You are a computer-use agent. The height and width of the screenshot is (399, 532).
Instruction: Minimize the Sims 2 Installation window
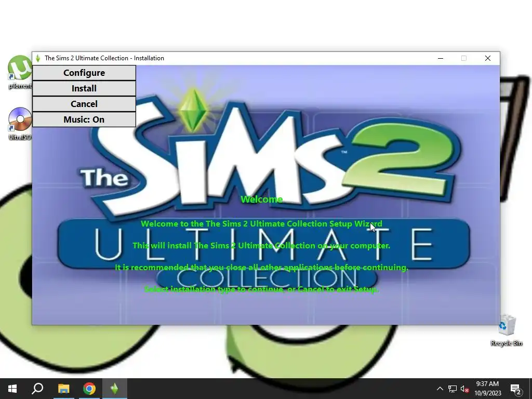[441, 58]
